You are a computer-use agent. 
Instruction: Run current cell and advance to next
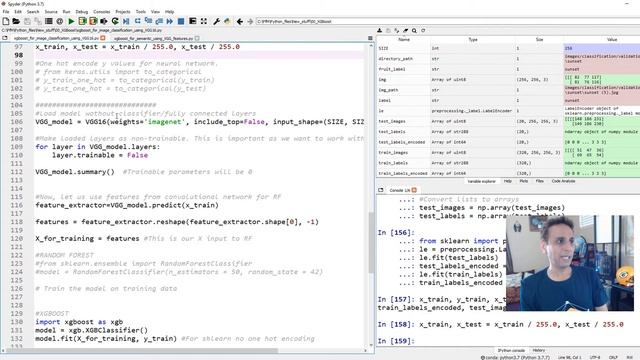pos(93,21)
